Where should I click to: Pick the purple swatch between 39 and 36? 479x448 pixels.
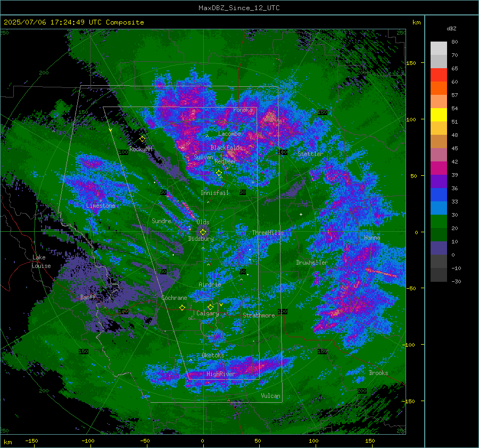[439, 181]
